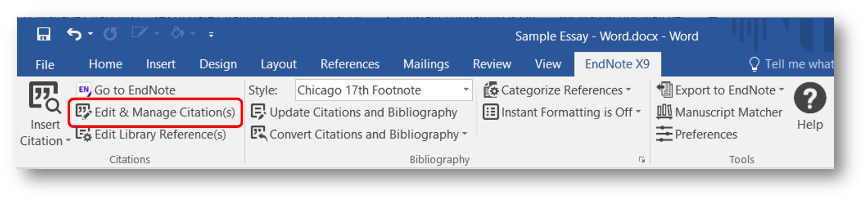The height and width of the screenshot is (203, 868).
Task: Switch to the Review tab
Action: point(492,64)
